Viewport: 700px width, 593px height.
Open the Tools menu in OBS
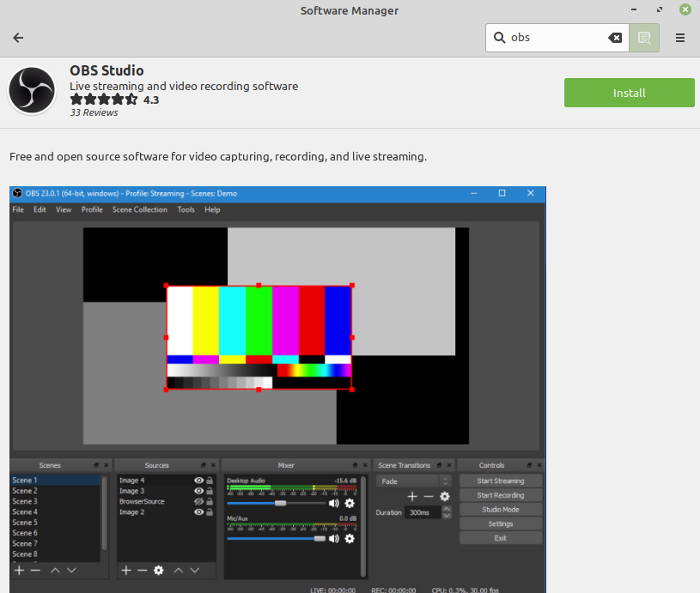[186, 209]
